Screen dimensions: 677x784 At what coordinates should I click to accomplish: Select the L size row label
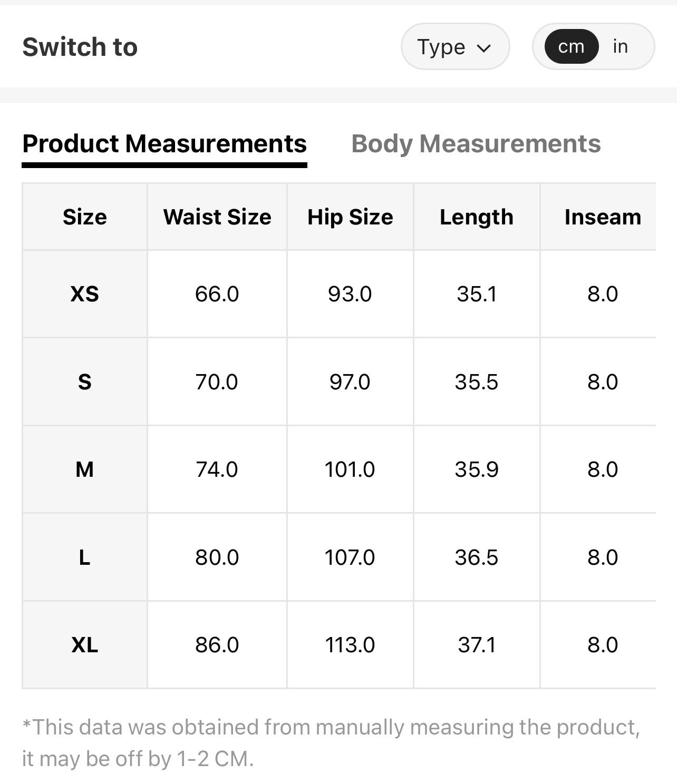[84, 557]
